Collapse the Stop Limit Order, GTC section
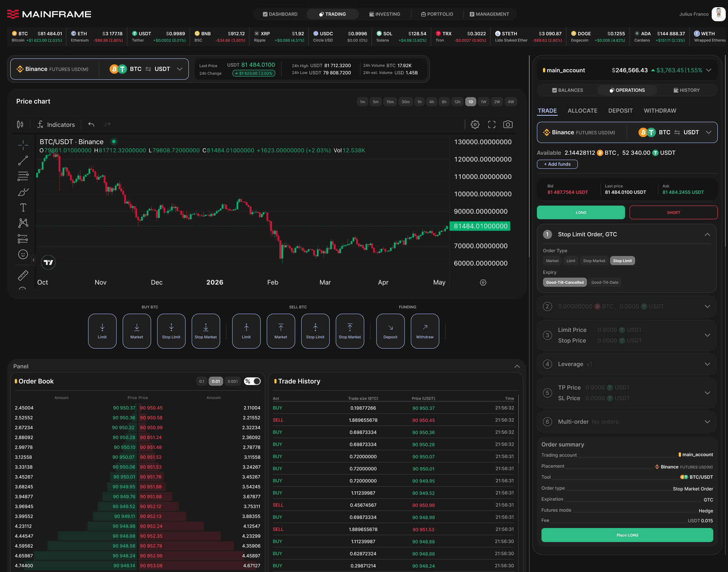 [x=708, y=234]
